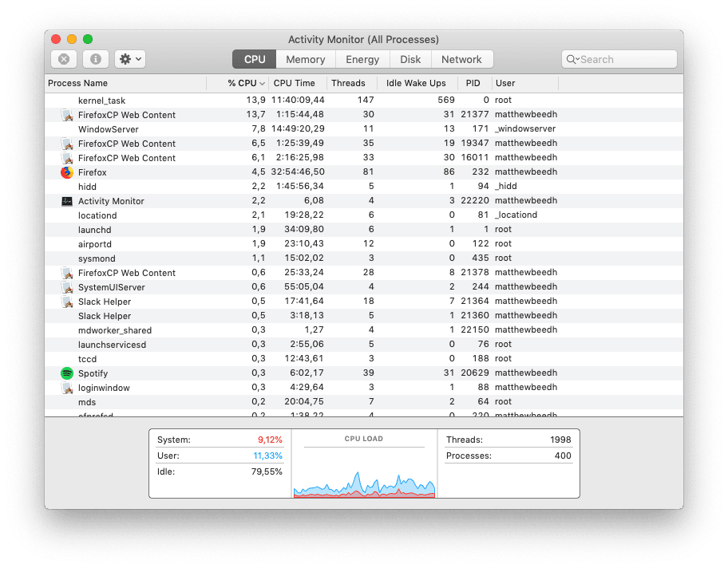The width and height of the screenshot is (728, 568).
Task: Click the window title Activity Monitor (All Processes)
Action: [363, 39]
